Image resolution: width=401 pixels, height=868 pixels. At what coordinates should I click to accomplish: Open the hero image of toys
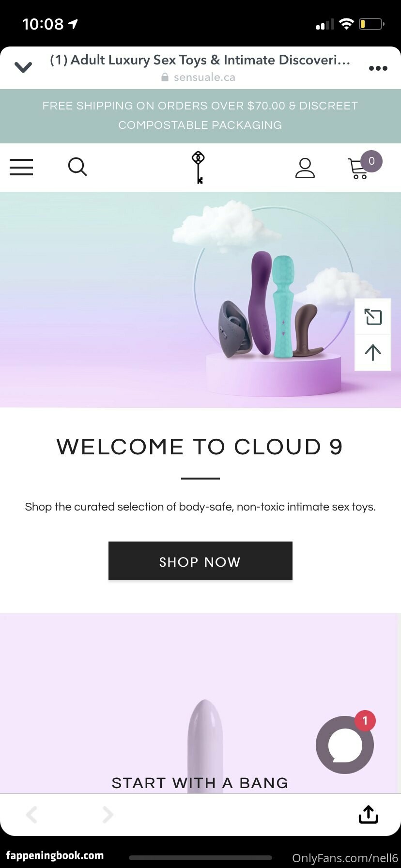point(200,300)
